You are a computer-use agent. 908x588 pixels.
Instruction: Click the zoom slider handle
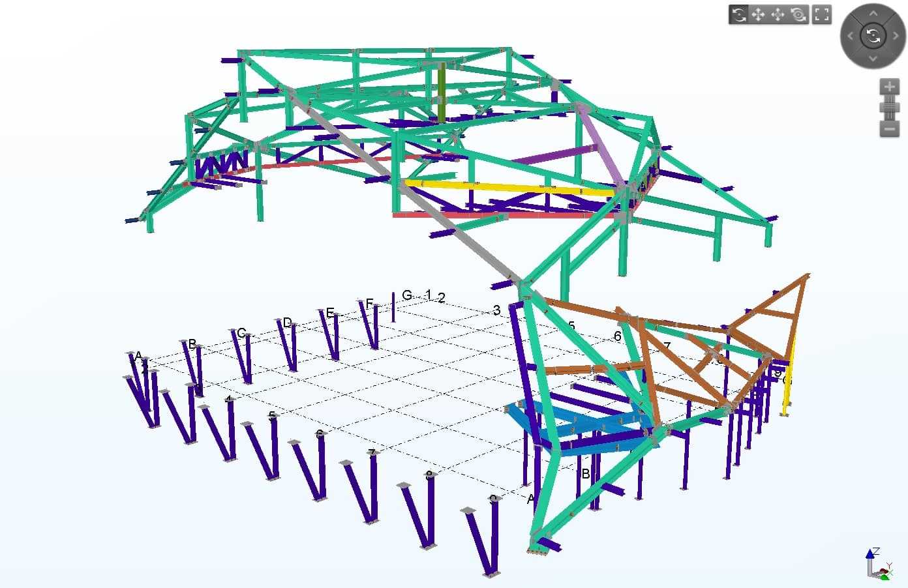[x=890, y=108]
